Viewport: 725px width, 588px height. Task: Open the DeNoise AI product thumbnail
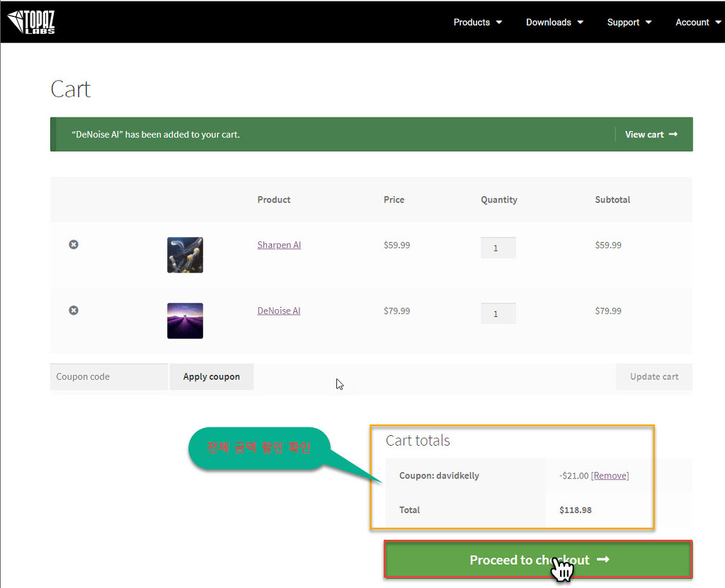[185, 321]
